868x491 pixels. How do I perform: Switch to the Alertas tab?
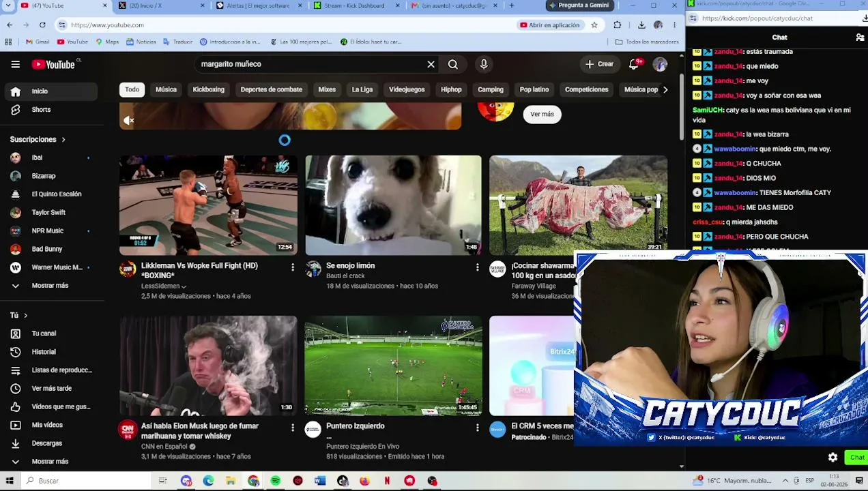pos(259,5)
